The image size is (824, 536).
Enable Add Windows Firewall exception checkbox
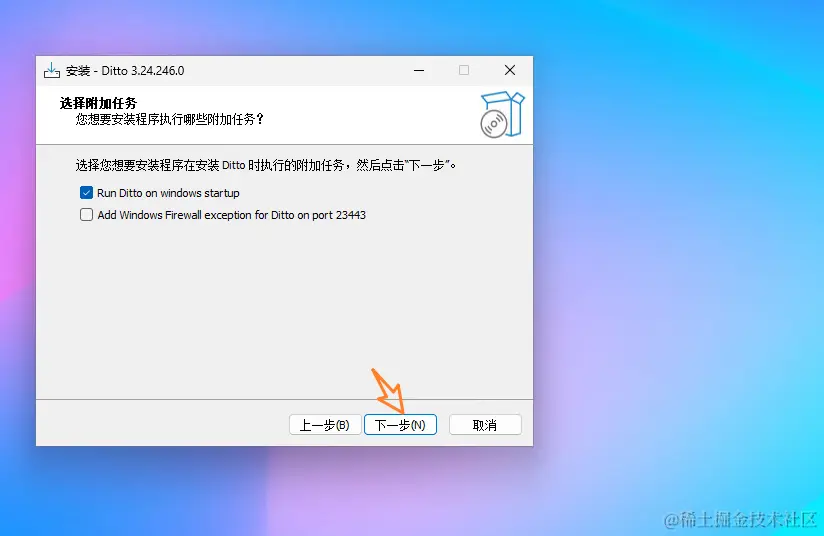[87, 214]
